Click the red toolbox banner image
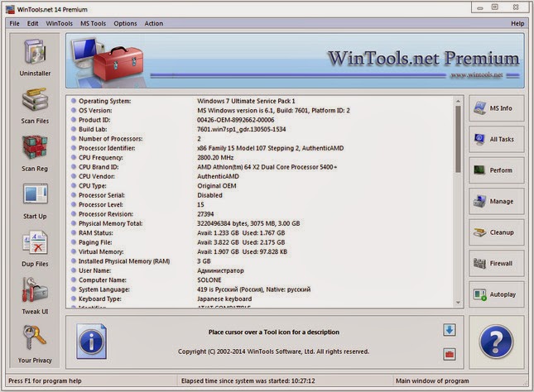Viewport: 534px width, 392px height. coord(118,64)
